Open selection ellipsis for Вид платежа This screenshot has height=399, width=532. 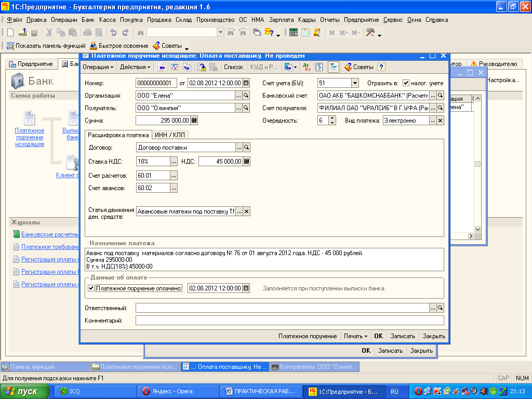tap(433, 121)
